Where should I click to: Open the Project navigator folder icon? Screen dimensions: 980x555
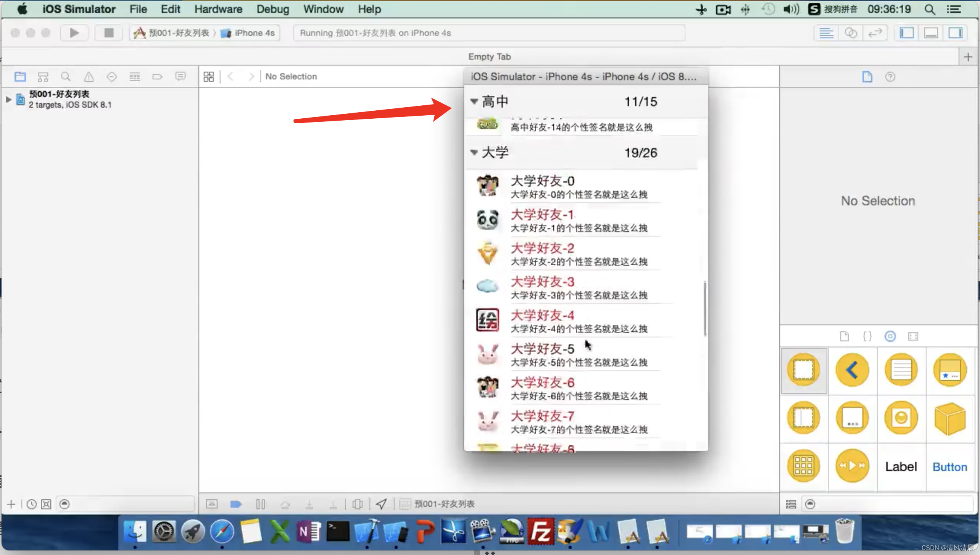(20, 77)
